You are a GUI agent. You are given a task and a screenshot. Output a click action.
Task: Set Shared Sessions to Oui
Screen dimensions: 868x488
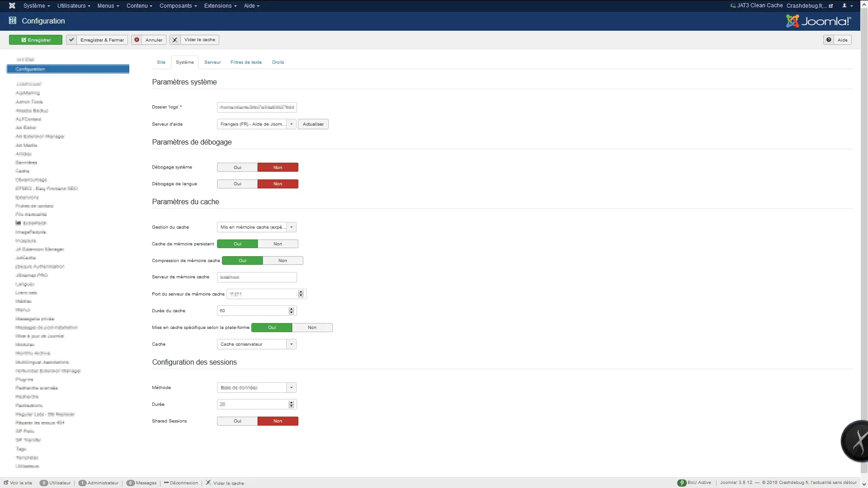tap(237, 421)
